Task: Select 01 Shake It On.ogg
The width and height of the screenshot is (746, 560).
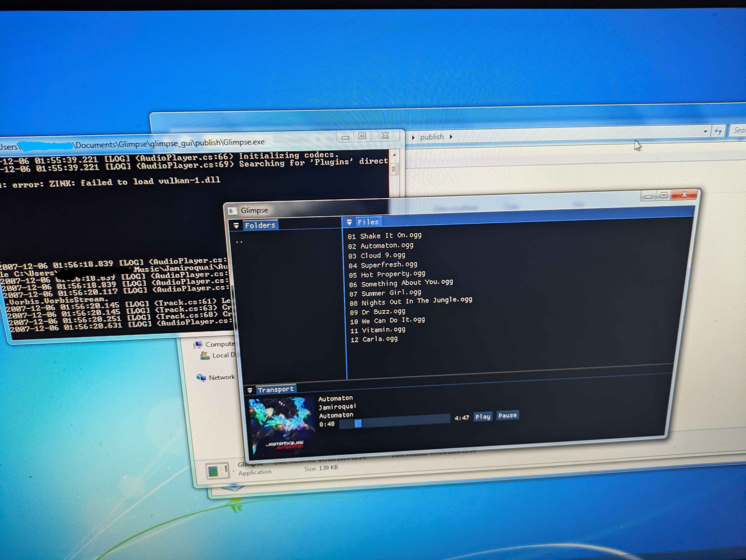Action: [384, 236]
